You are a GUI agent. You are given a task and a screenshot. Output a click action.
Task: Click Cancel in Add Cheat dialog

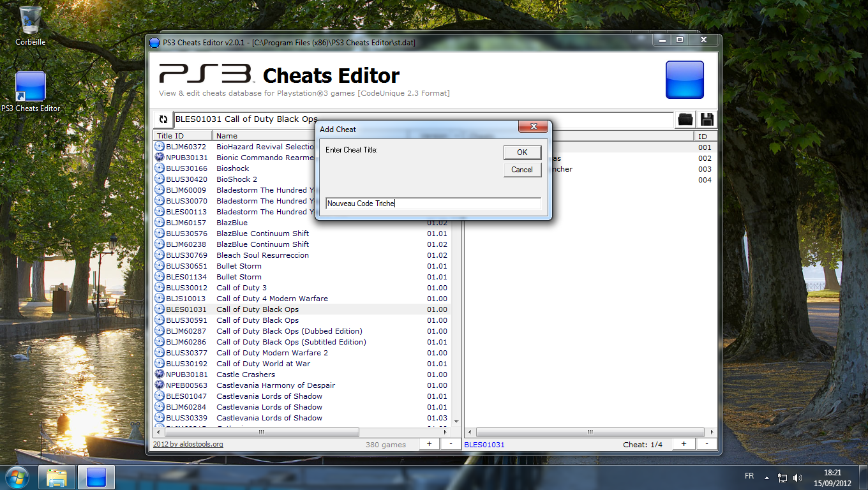pos(522,170)
